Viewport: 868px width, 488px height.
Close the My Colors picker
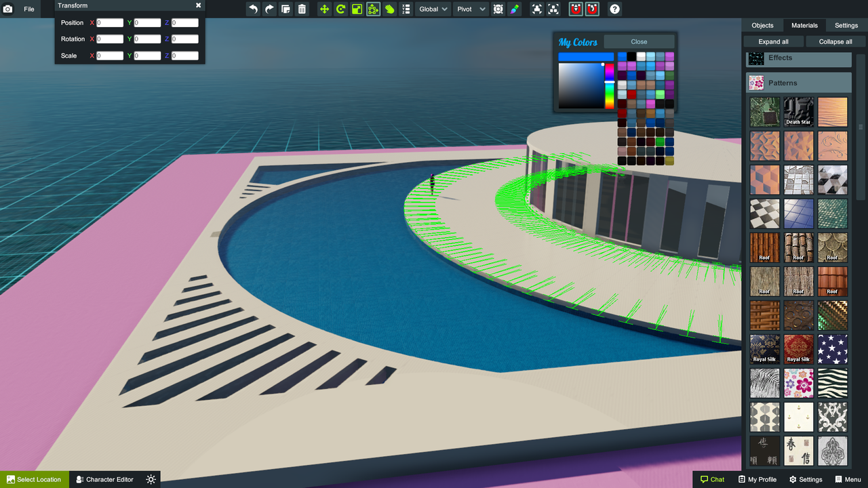639,41
